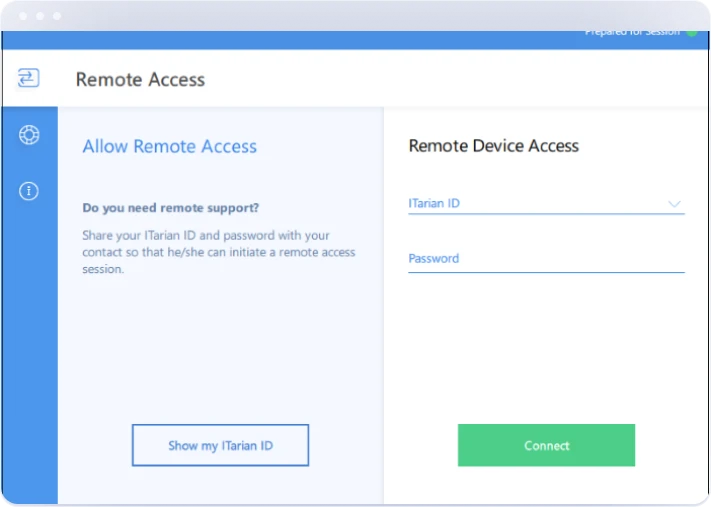Viewport: 711px width, 507px height.
Task: Click the 'Do you need remote support?' text
Action: (x=170, y=208)
